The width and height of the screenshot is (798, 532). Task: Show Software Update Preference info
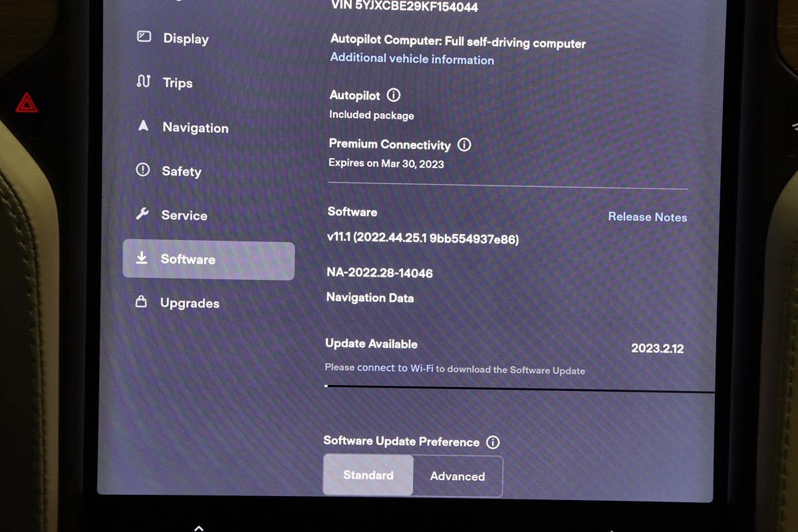[493, 442]
